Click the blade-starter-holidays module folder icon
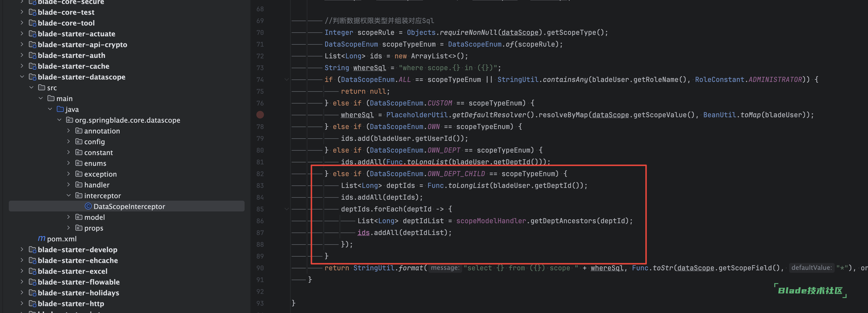868x313 pixels. [32, 293]
